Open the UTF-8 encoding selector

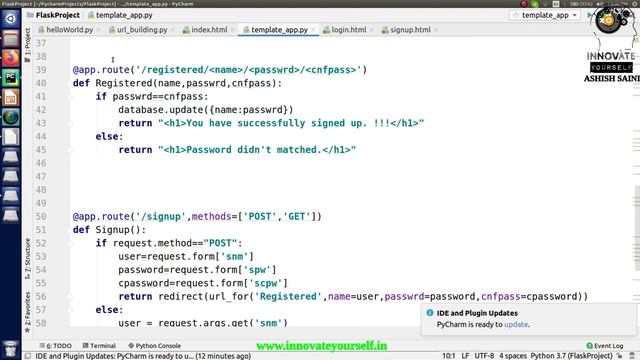(484, 356)
